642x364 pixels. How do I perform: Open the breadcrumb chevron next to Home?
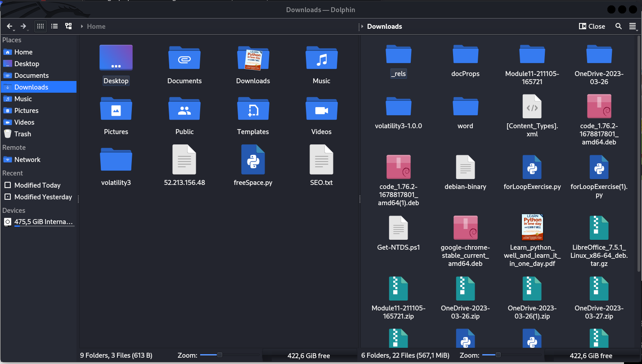(x=82, y=26)
